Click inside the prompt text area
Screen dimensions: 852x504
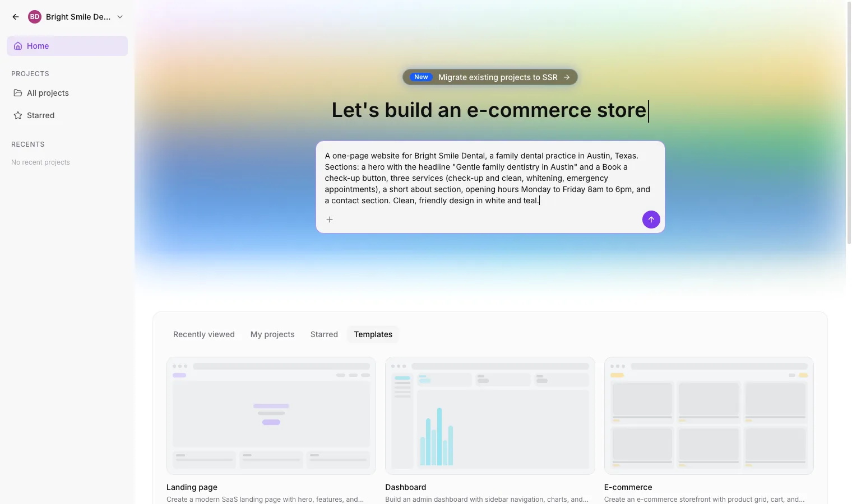[490, 178]
